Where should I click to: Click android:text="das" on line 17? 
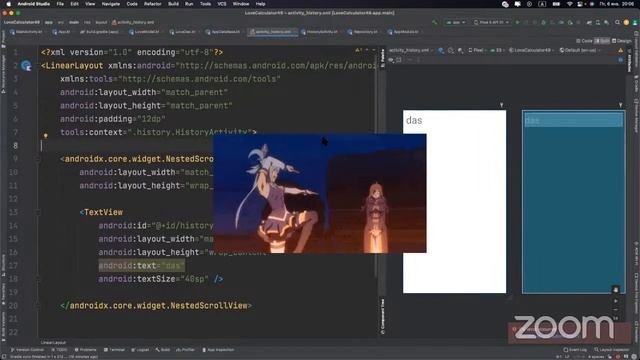(141, 266)
